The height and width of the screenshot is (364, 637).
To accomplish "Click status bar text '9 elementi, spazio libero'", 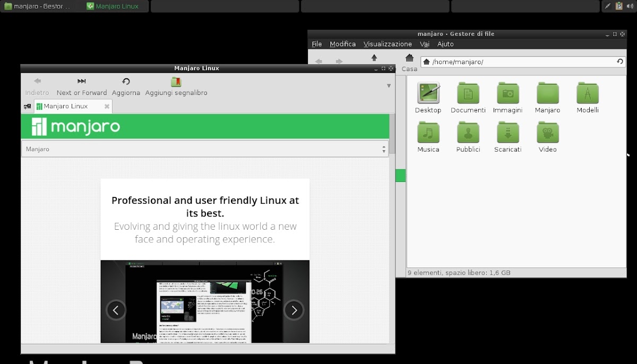I will pos(459,273).
